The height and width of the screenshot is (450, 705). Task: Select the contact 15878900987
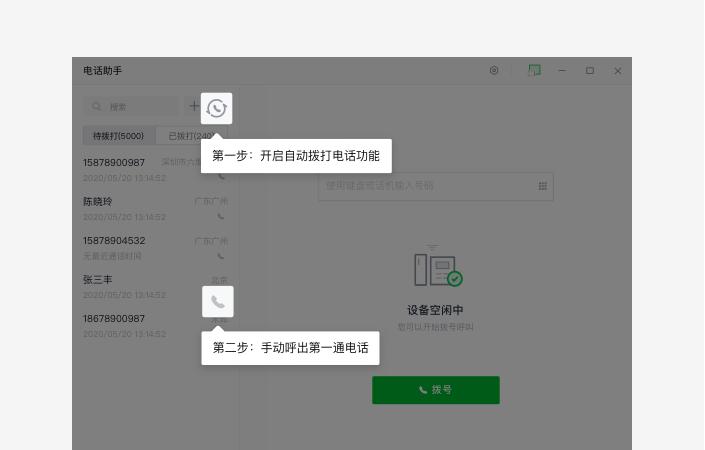[155, 169]
